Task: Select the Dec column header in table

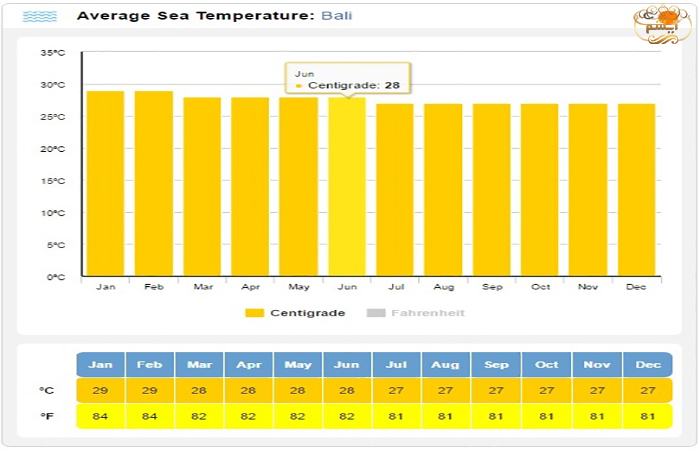Action: (x=648, y=365)
